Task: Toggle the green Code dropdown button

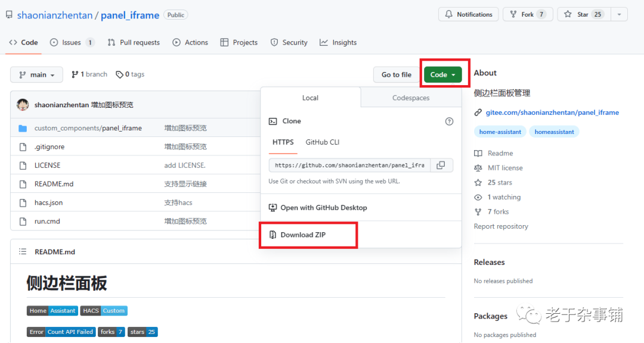Action: pos(442,74)
